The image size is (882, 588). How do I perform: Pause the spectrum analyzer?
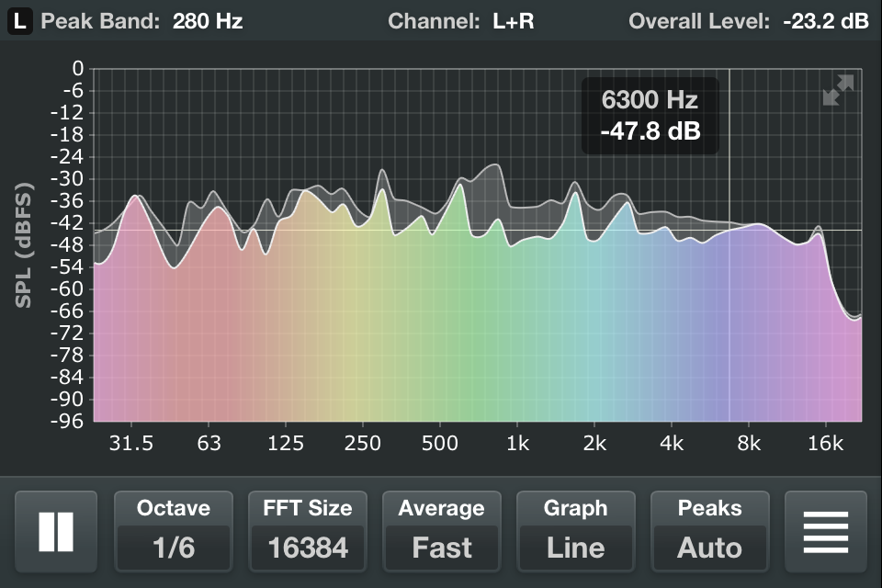55,532
